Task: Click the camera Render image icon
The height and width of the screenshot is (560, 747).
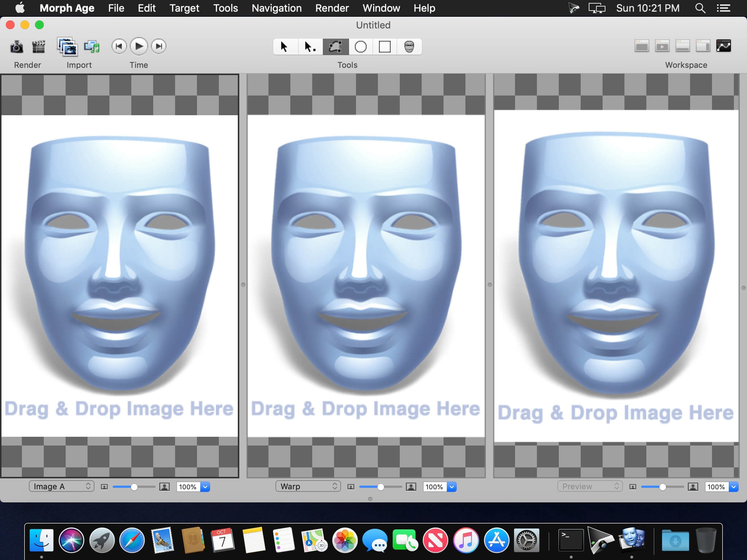Action: click(16, 47)
